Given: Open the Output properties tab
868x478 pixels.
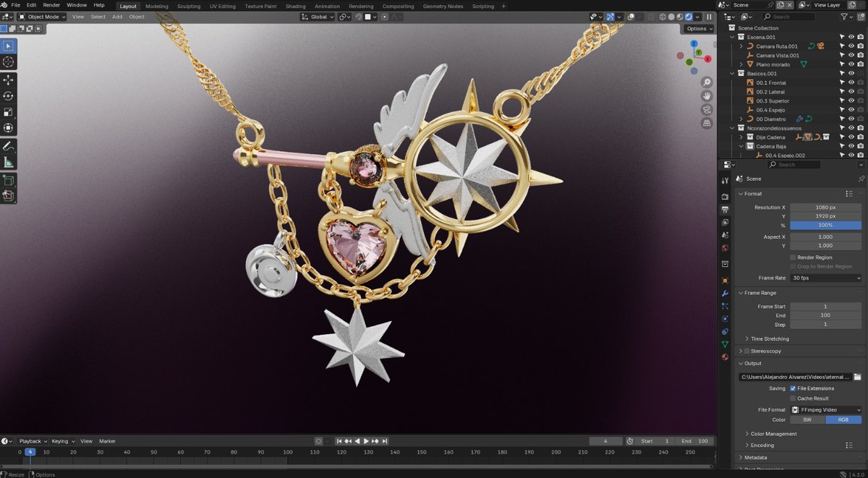Looking at the screenshot, I should (725, 209).
